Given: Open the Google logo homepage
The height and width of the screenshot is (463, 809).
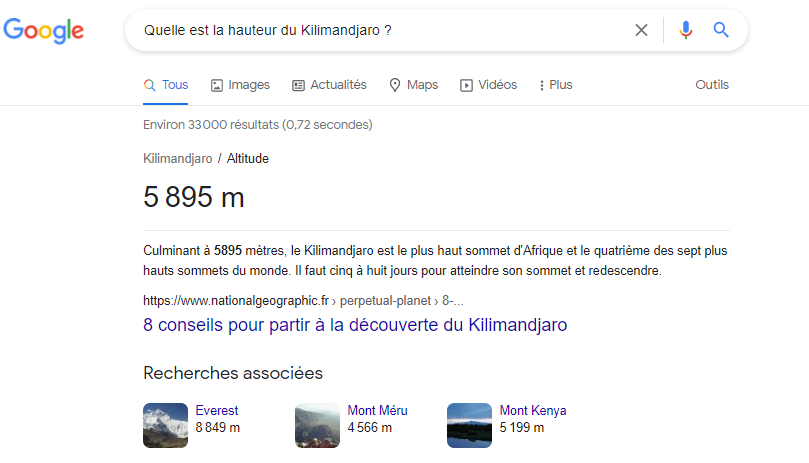Looking at the screenshot, I should [x=43, y=30].
